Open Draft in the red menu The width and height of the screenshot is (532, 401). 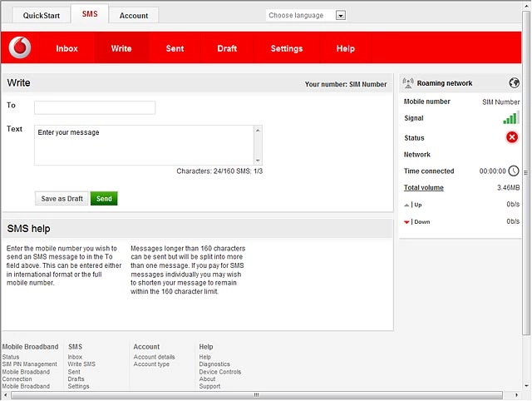pyautogui.click(x=227, y=48)
